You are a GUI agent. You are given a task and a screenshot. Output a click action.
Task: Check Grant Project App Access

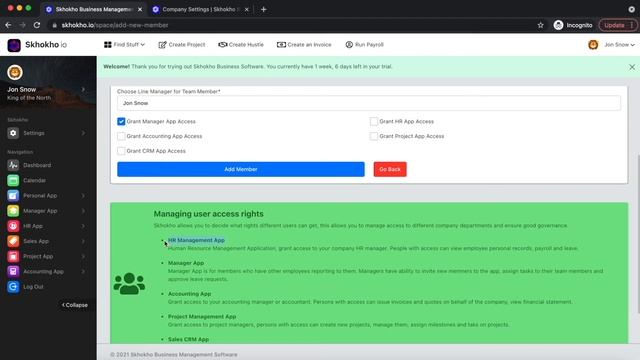(x=373, y=136)
